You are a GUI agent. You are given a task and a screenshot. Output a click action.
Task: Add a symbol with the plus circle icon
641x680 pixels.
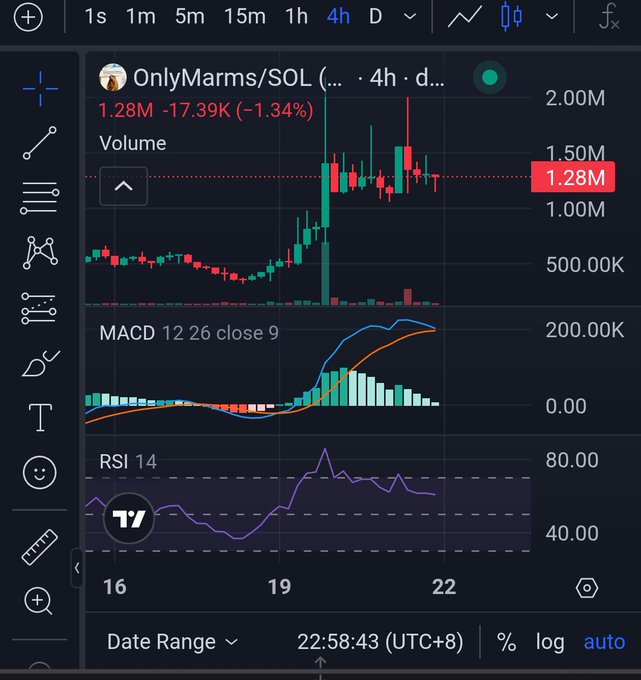pos(28,17)
